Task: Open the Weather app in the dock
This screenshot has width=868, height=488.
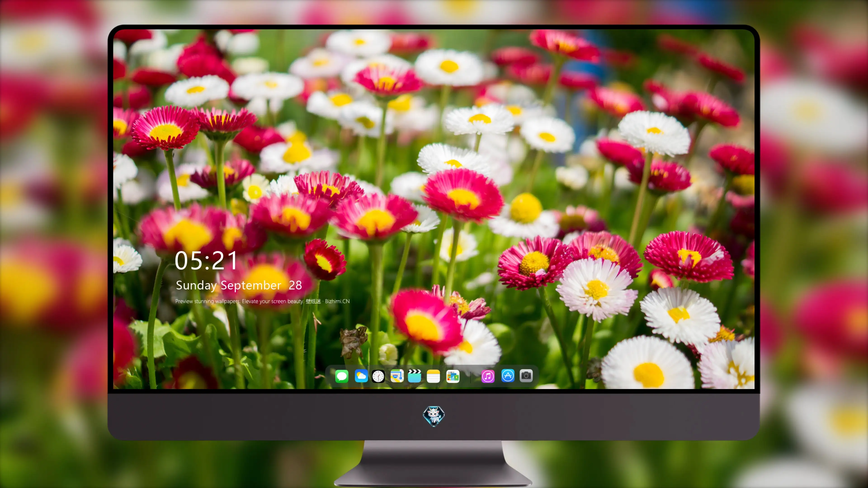Action: pyautogui.click(x=361, y=376)
